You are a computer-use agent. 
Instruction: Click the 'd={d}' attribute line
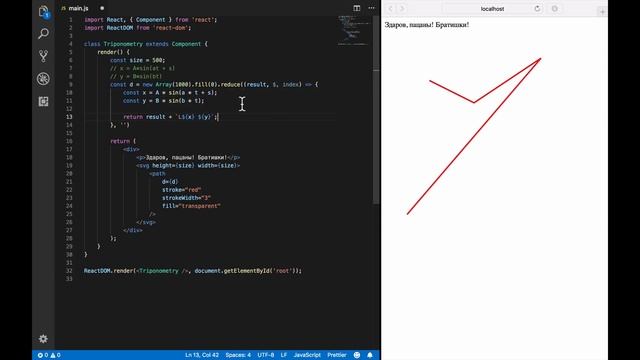170,182
